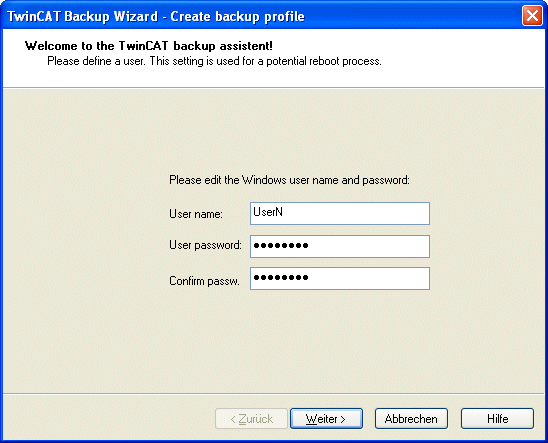
Task: Click the User name input field
Action: (x=340, y=213)
